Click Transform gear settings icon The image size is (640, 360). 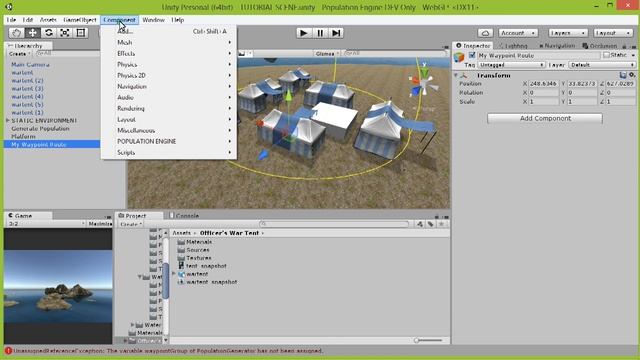(x=632, y=75)
